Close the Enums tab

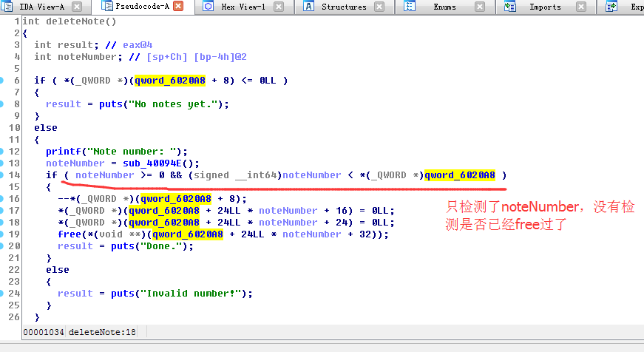481,7
